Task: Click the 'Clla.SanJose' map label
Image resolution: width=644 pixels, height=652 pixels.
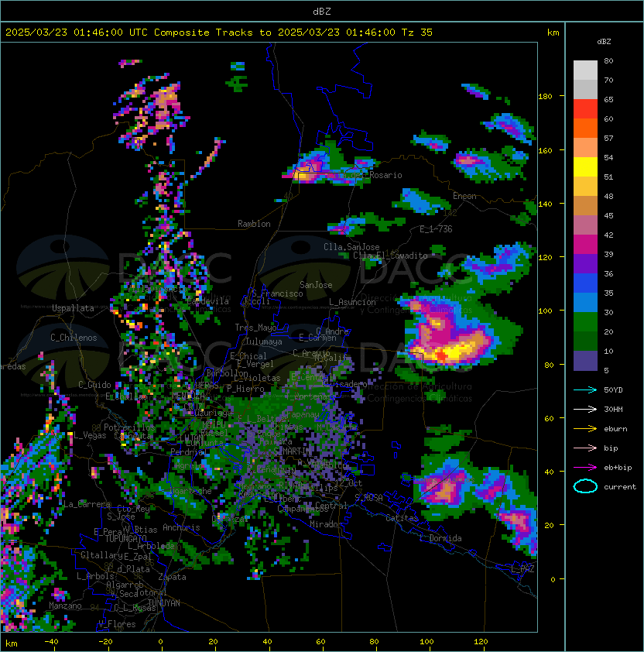Action: [x=351, y=247]
